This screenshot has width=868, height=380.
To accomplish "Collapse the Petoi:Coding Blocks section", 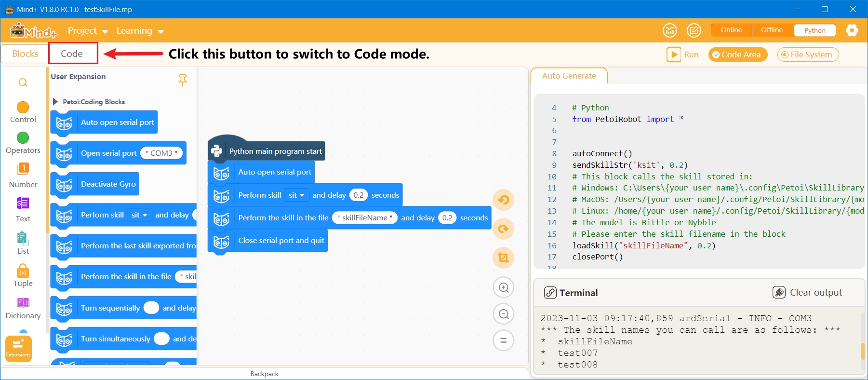I will pyautogui.click(x=55, y=102).
